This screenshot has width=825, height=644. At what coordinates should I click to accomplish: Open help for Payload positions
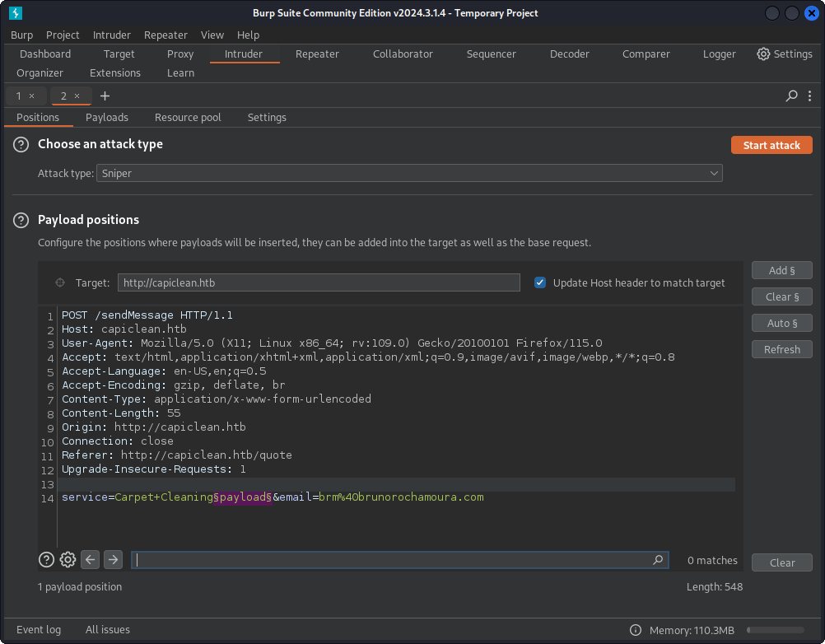(21, 220)
